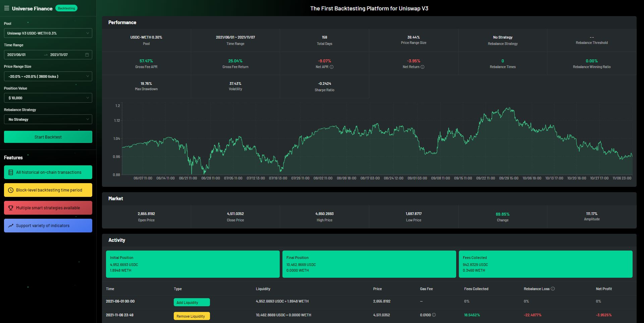Click the 2,655.8192 Open Price value
Screen dimensions: 644x323
146,214
